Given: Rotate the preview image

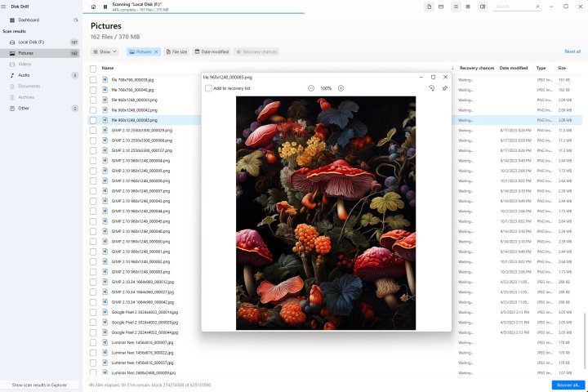Looking at the screenshot, I should pyautogui.click(x=431, y=88).
